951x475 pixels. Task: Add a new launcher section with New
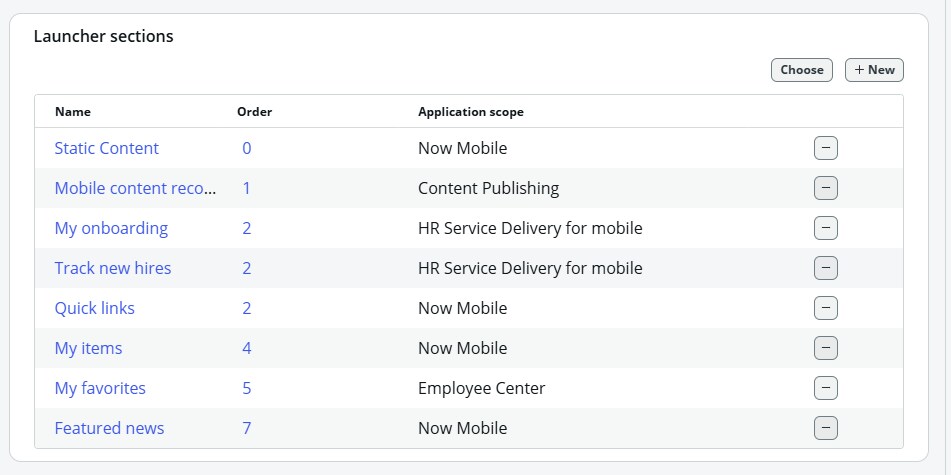tap(874, 70)
